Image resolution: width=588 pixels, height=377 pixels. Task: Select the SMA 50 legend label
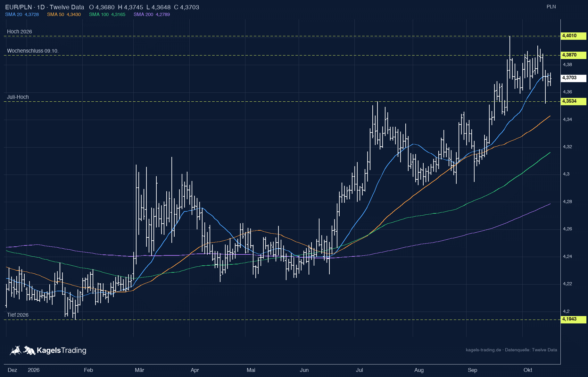coord(64,14)
